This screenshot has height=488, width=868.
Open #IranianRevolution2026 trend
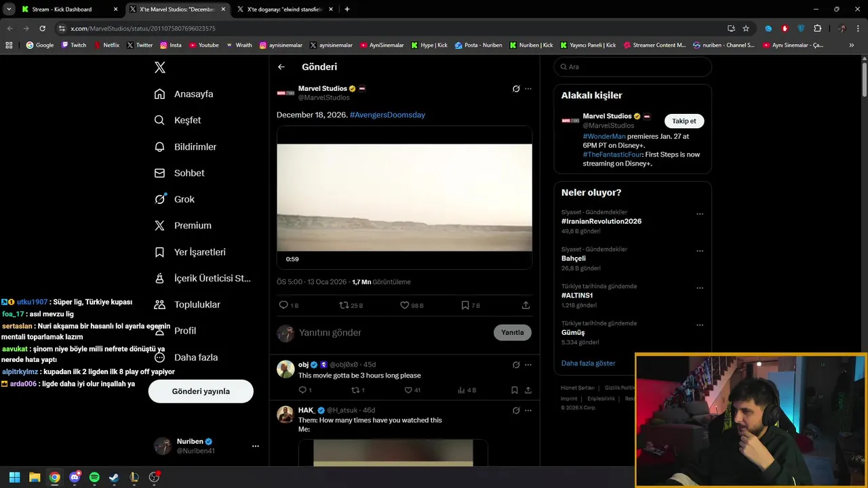pos(601,222)
